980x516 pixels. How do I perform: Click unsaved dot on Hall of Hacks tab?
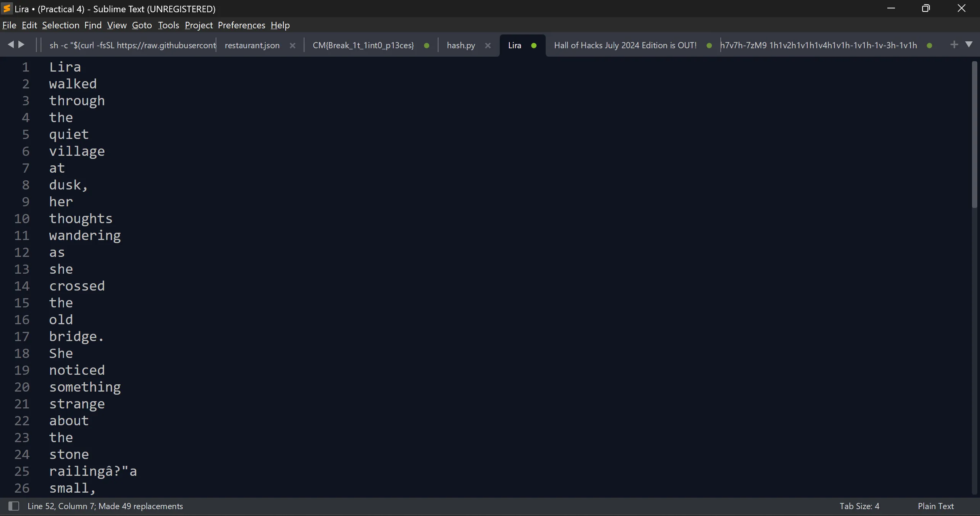click(x=709, y=46)
